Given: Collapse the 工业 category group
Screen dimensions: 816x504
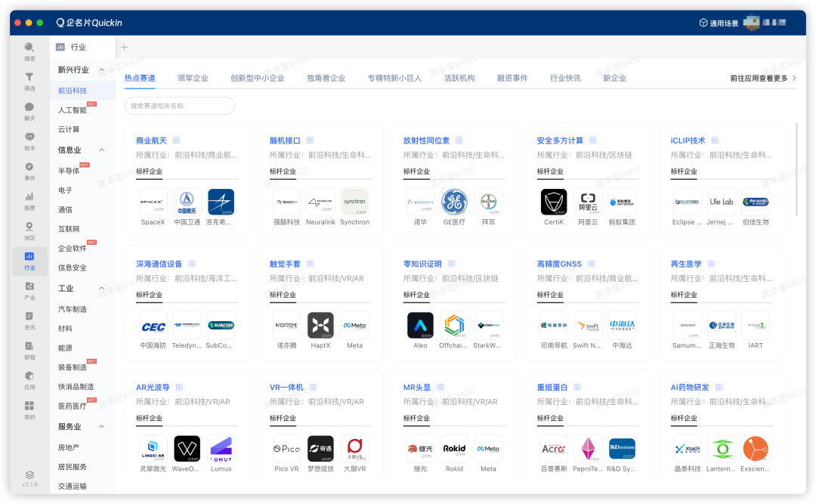Looking at the screenshot, I should coord(102,289).
